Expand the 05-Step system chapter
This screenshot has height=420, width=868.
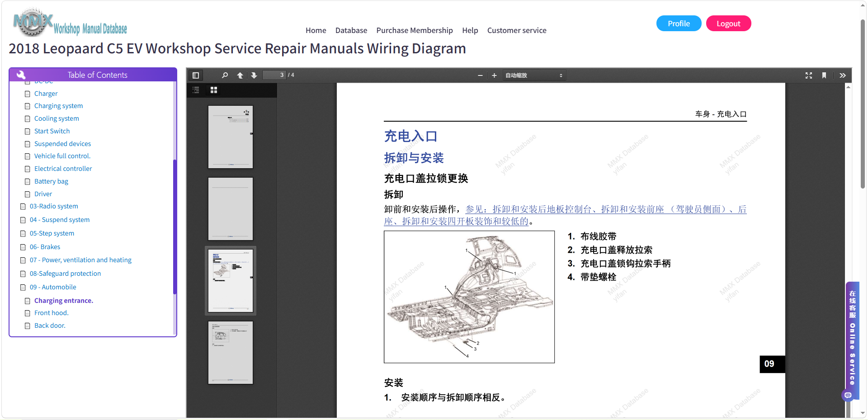click(52, 233)
